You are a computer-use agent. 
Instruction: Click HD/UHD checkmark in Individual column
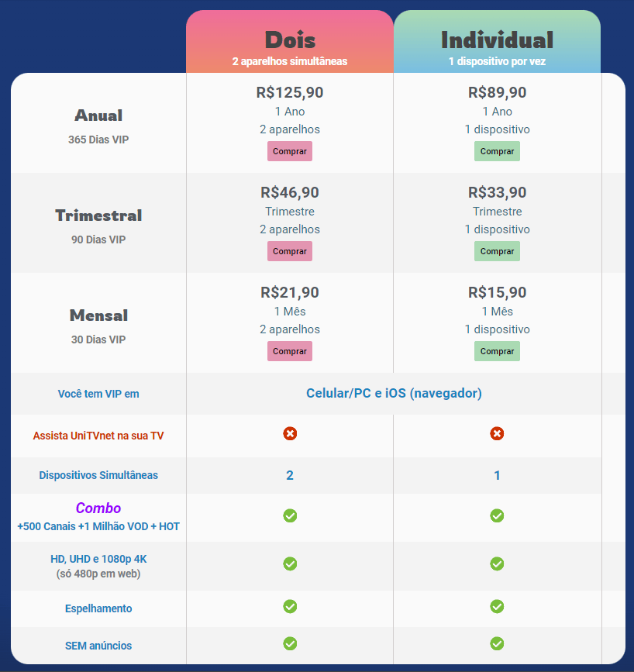pyautogui.click(x=497, y=563)
